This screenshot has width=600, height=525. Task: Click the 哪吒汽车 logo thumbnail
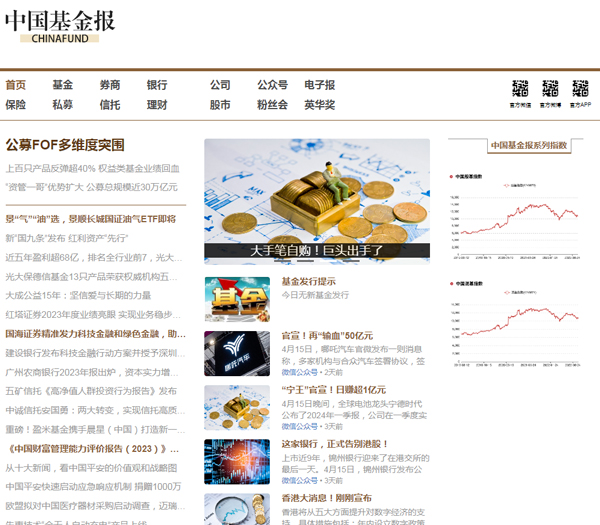pyautogui.click(x=237, y=354)
